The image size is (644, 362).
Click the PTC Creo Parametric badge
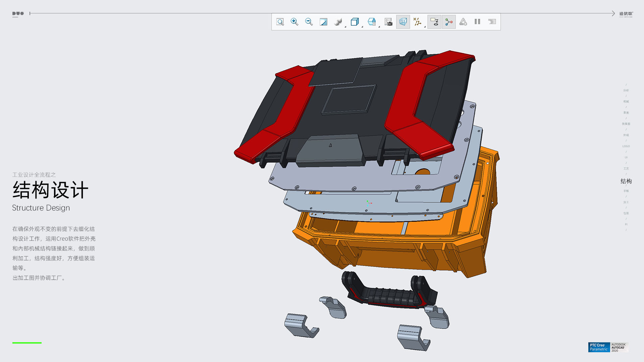click(599, 347)
